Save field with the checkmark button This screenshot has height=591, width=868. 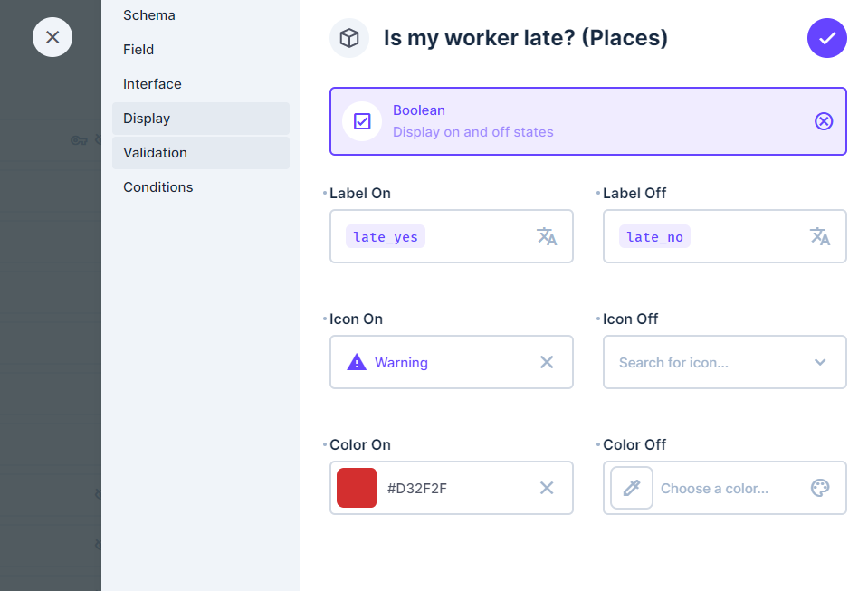pos(827,38)
